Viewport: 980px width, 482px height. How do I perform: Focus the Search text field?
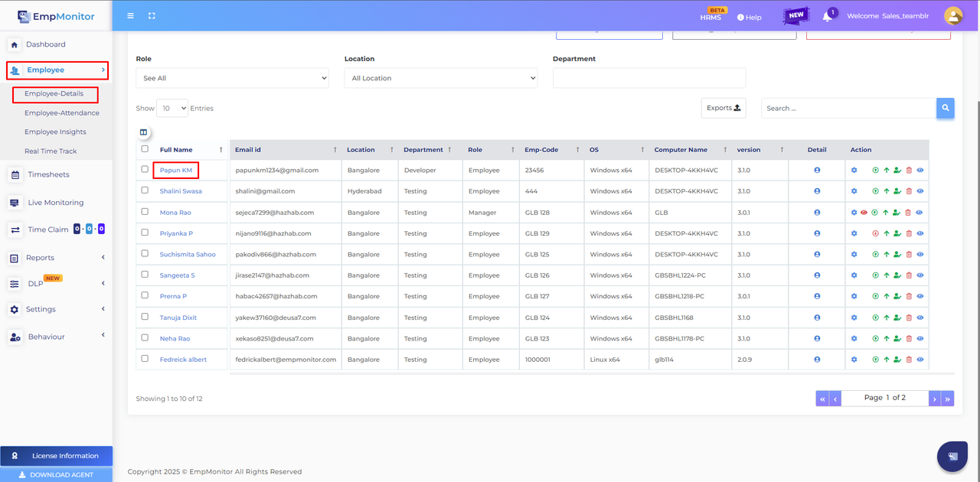[848, 108]
